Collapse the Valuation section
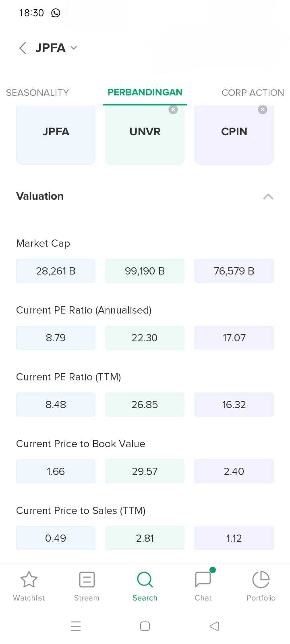This screenshot has height=644, width=290. (268, 196)
